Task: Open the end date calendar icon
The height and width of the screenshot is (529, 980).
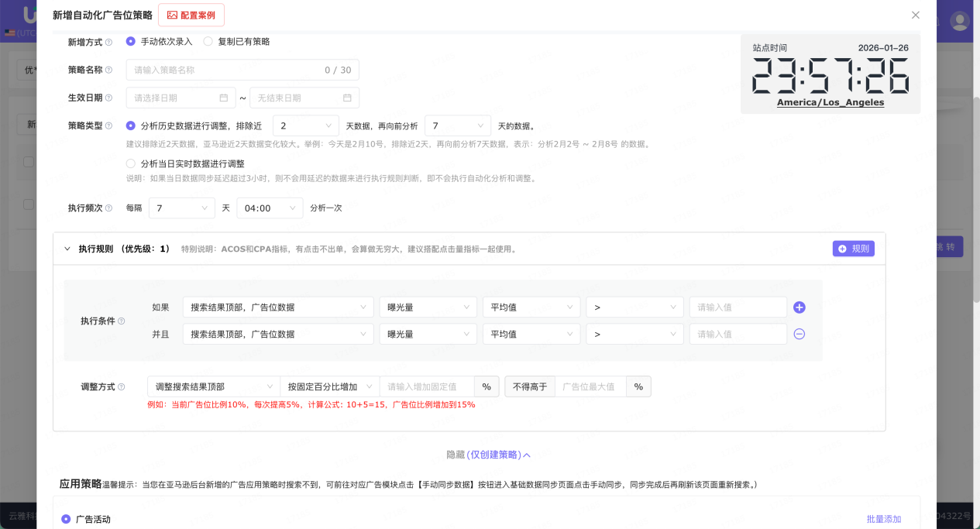Action: click(x=349, y=98)
